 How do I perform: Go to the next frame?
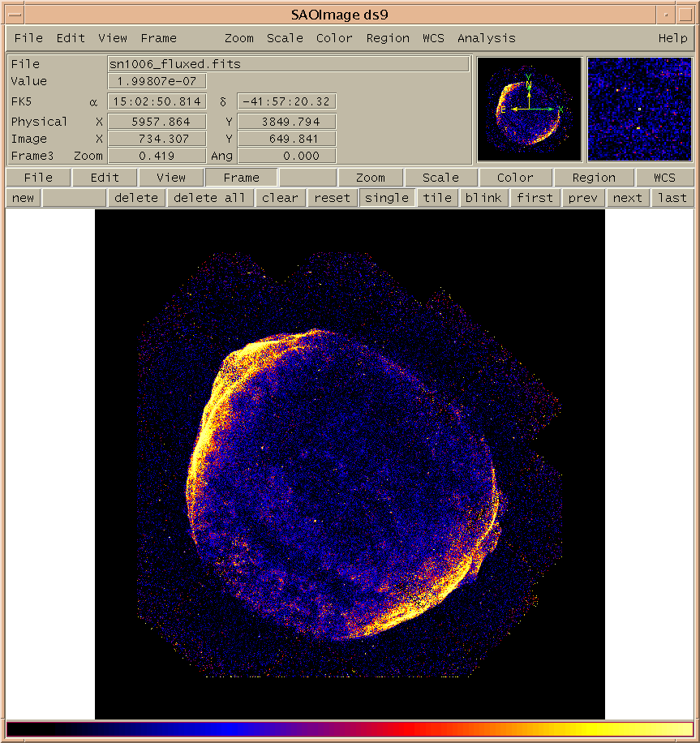(628, 198)
